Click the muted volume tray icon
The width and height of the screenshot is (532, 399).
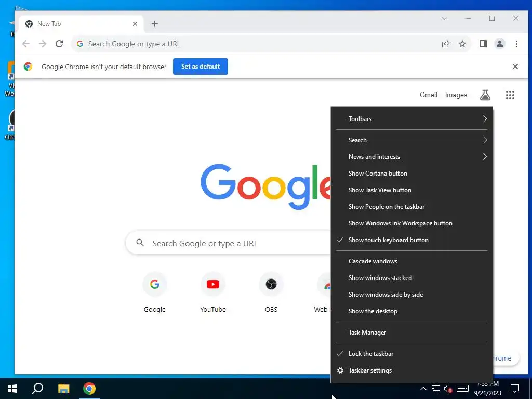pos(448,389)
